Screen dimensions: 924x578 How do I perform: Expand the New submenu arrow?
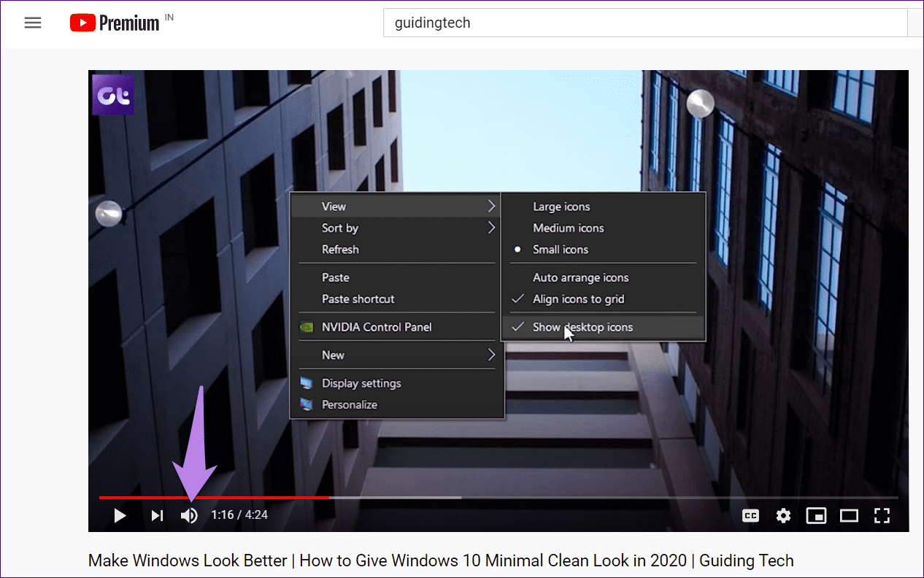point(492,355)
